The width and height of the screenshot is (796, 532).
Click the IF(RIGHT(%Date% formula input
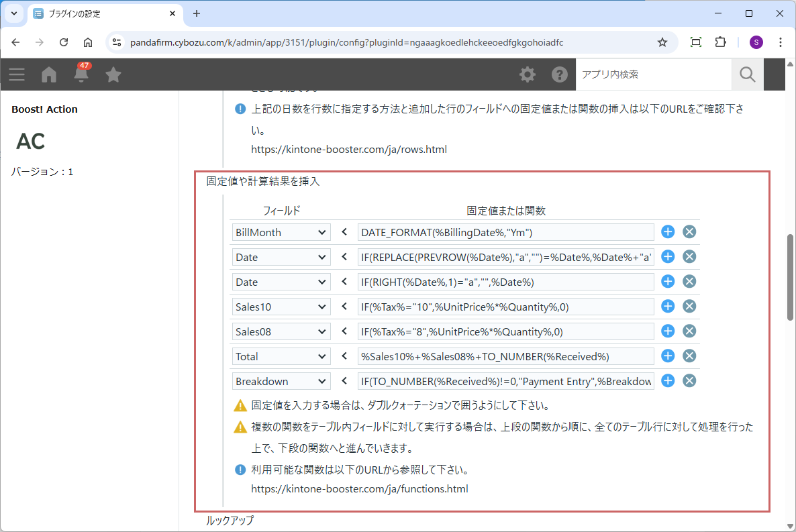(505, 282)
